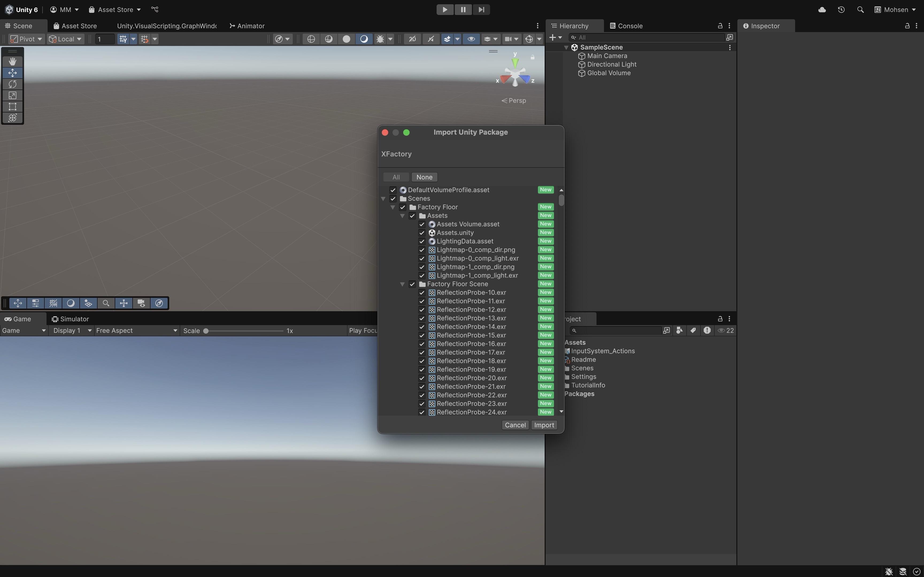Image resolution: width=924 pixels, height=577 pixels.
Task: Click the Game view Scale slider
Action: (244, 330)
